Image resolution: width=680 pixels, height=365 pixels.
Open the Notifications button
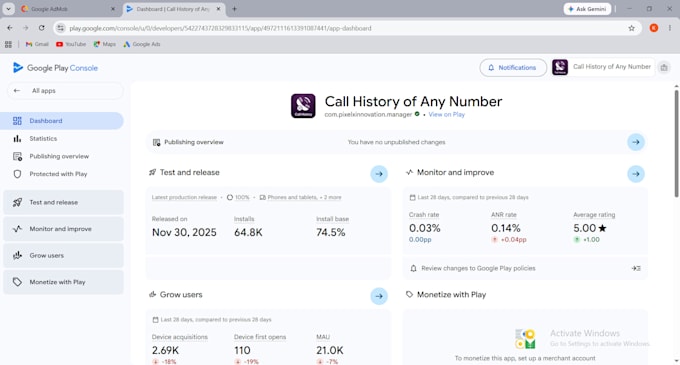pos(513,68)
